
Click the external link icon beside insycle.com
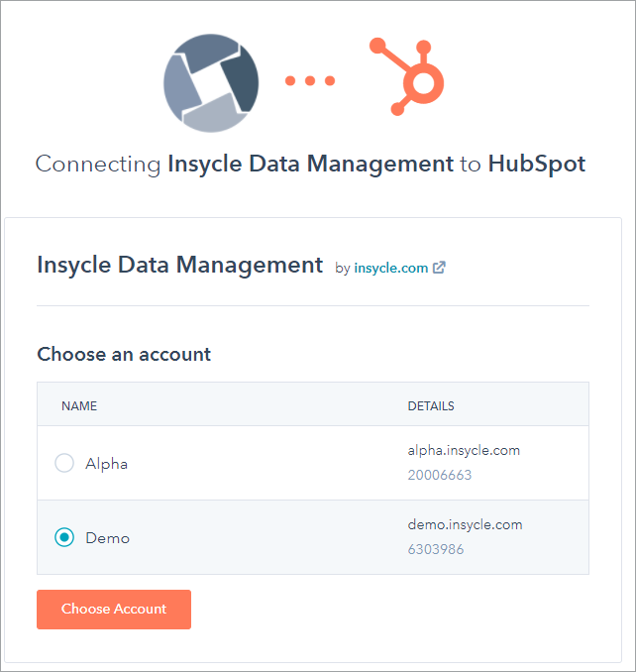[x=439, y=268]
